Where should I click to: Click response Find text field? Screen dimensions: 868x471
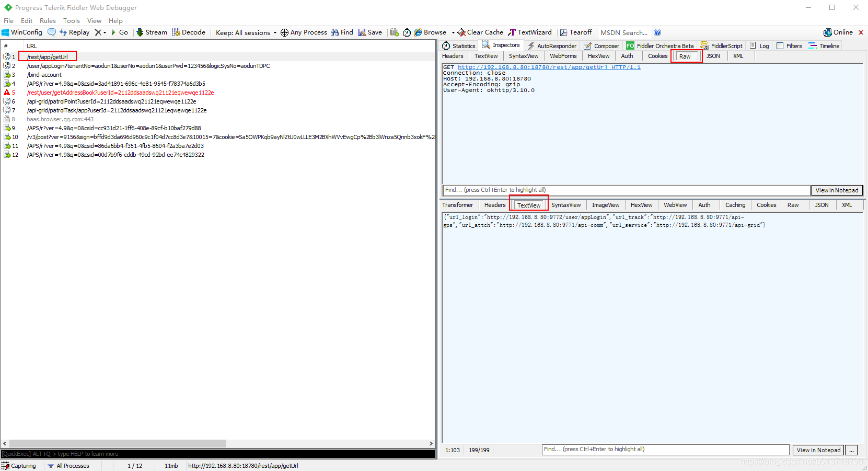tap(665, 450)
